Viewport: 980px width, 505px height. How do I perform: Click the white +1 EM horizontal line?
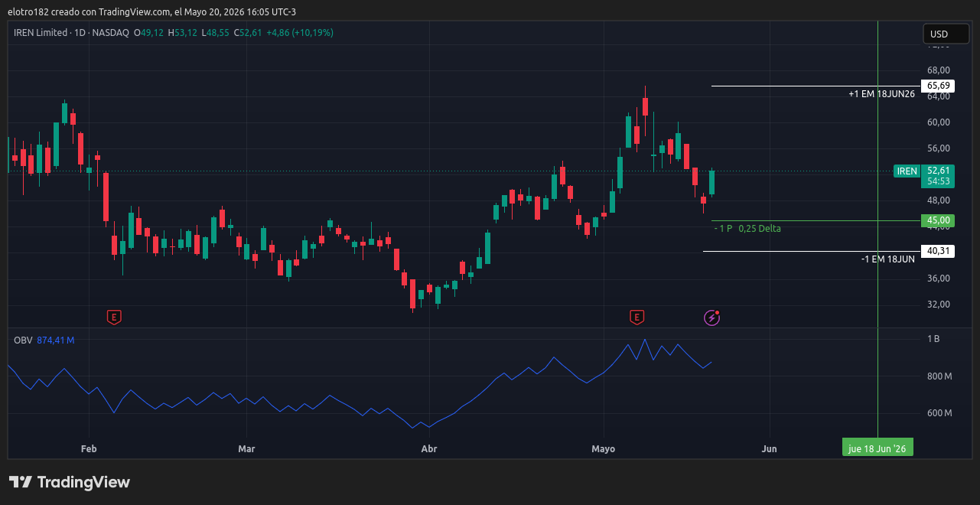pyautogui.click(x=816, y=86)
